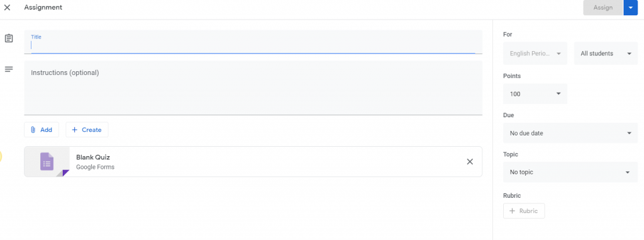This screenshot has width=644, height=240.
Task: Click the Add attachment button
Action: (42, 130)
